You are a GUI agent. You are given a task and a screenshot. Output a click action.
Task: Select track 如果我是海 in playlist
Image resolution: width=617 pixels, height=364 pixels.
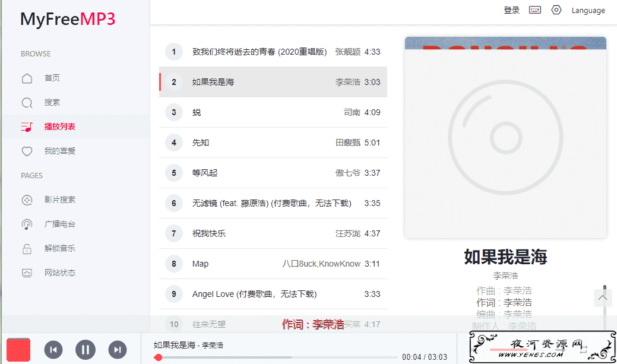pos(273,82)
